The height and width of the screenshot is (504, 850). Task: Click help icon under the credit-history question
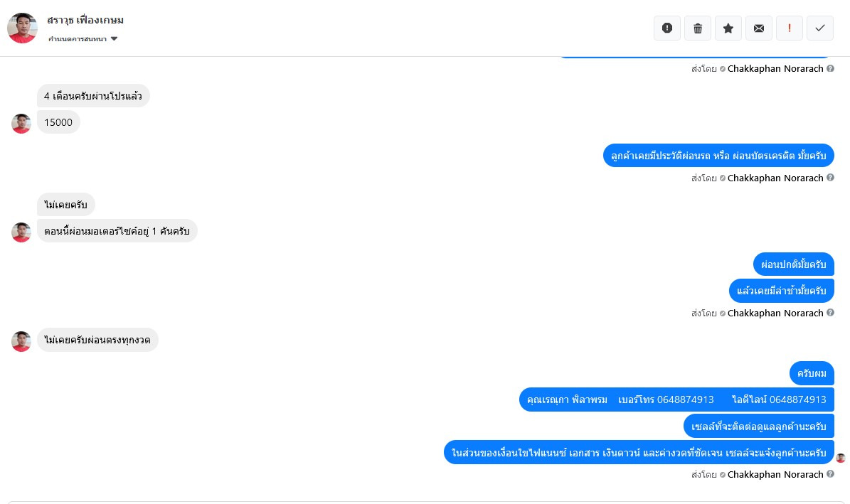pos(831,178)
